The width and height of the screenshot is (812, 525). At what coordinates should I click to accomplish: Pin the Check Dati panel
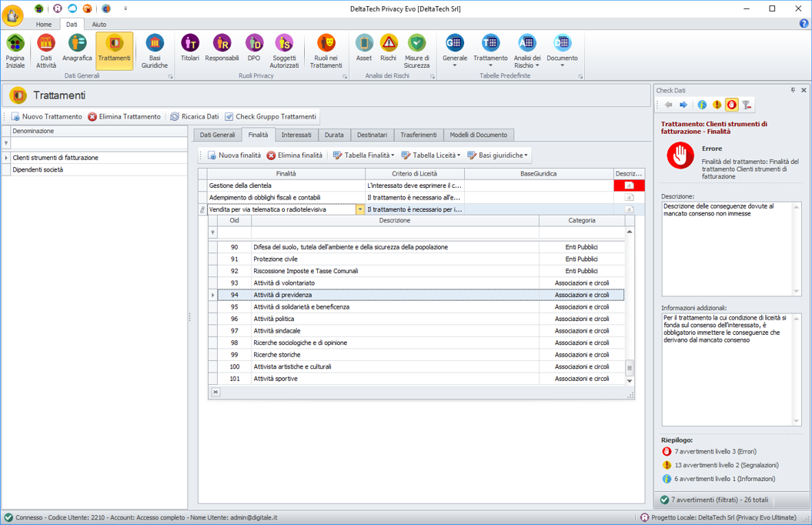[793, 90]
